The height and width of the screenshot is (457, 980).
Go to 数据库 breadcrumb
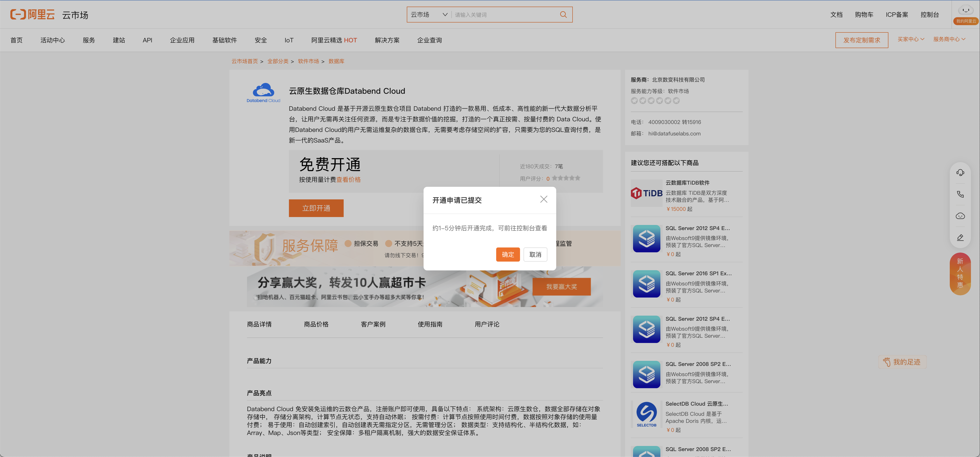336,61
